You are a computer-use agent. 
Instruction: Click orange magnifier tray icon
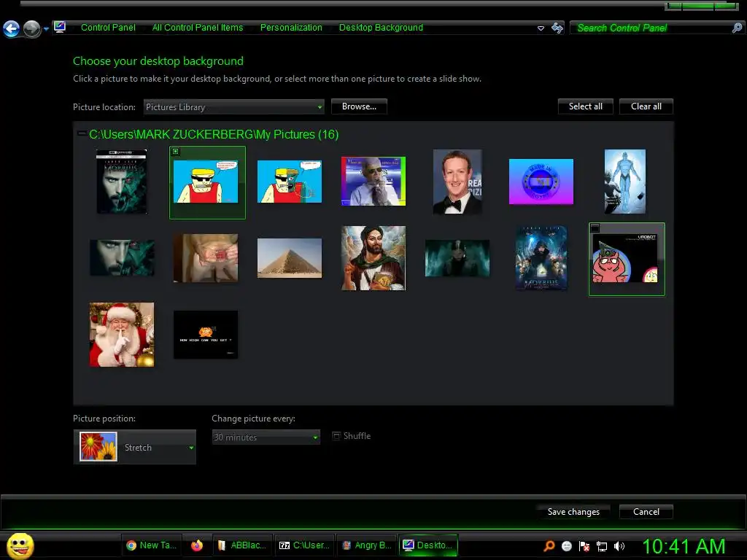pos(549,546)
